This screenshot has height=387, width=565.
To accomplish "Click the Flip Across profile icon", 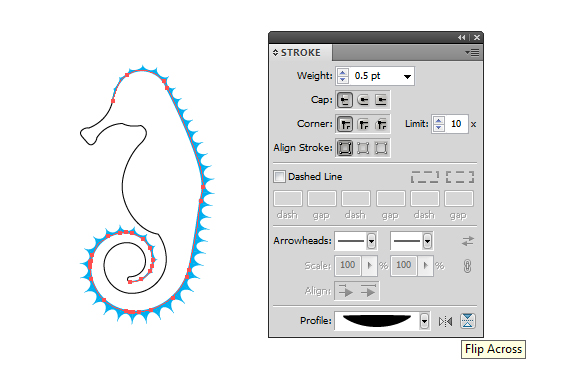I will [x=468, y=321].
